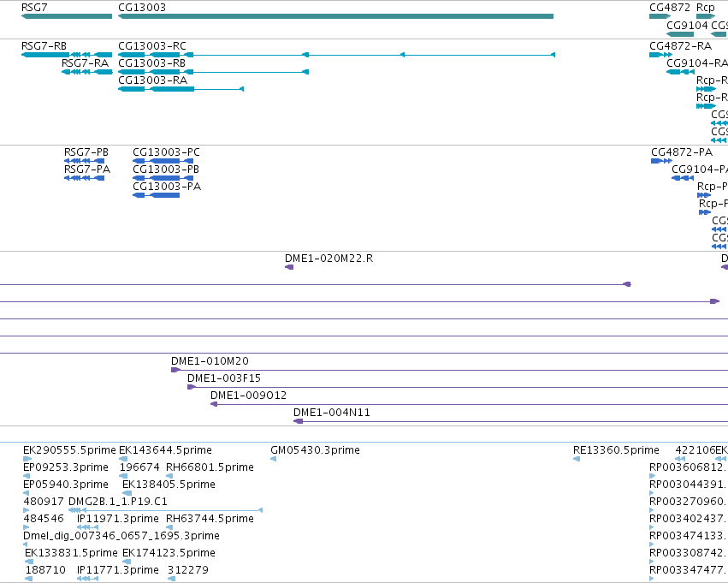The width and height of the screenshot is (728, 583).
Task: Click the GM05430.3prime EST label
Action: click(315, 450)
